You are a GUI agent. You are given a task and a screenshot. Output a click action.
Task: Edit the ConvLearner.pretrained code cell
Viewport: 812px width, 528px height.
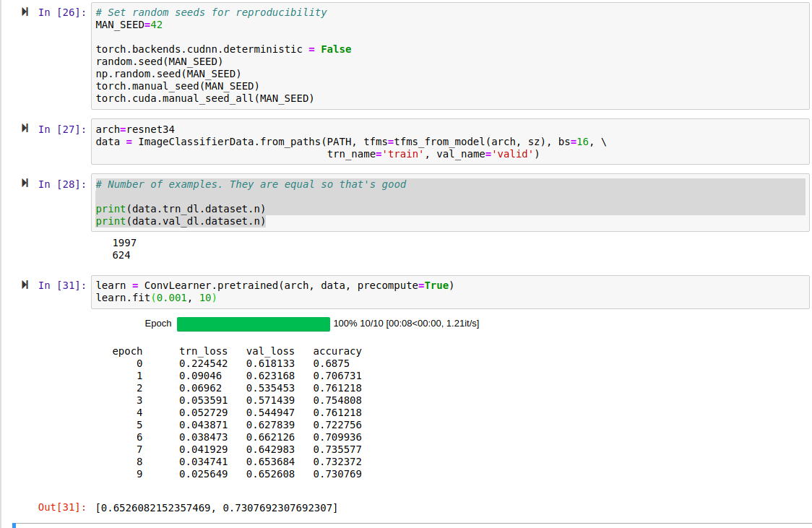coord(448,292)
